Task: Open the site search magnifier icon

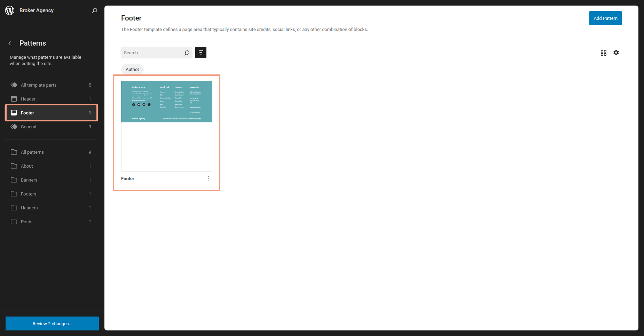Action: (94, 10)
